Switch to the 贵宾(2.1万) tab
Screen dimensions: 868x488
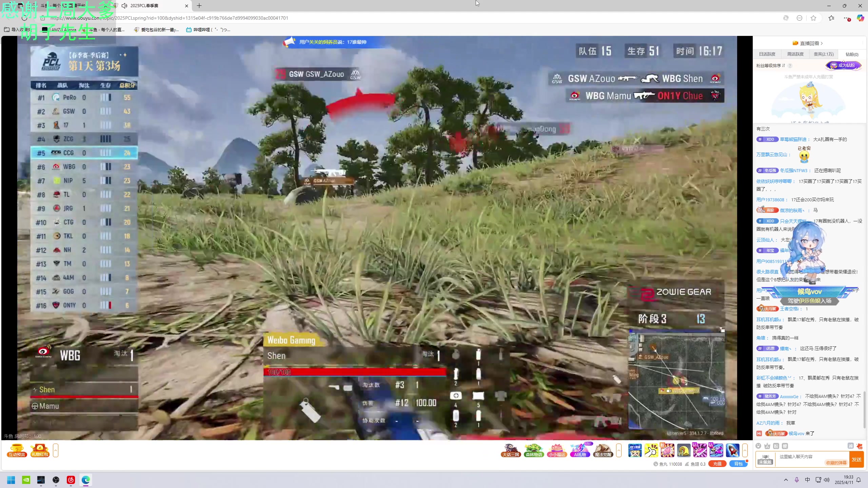click(x=824, y=54)
